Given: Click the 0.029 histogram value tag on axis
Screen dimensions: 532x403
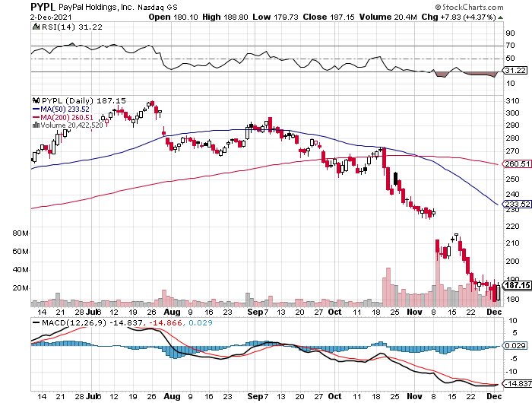Looking at the screenshot, I should pos(515,346).
